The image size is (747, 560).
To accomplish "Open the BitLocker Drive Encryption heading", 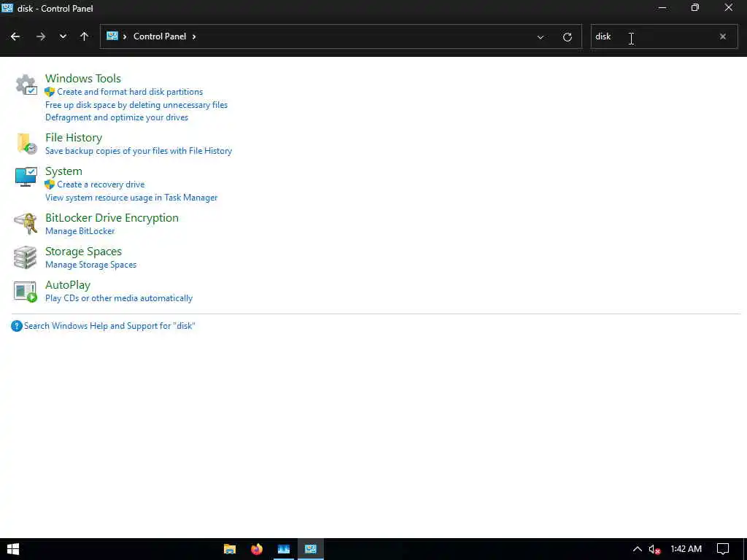I will click(112, 217).
